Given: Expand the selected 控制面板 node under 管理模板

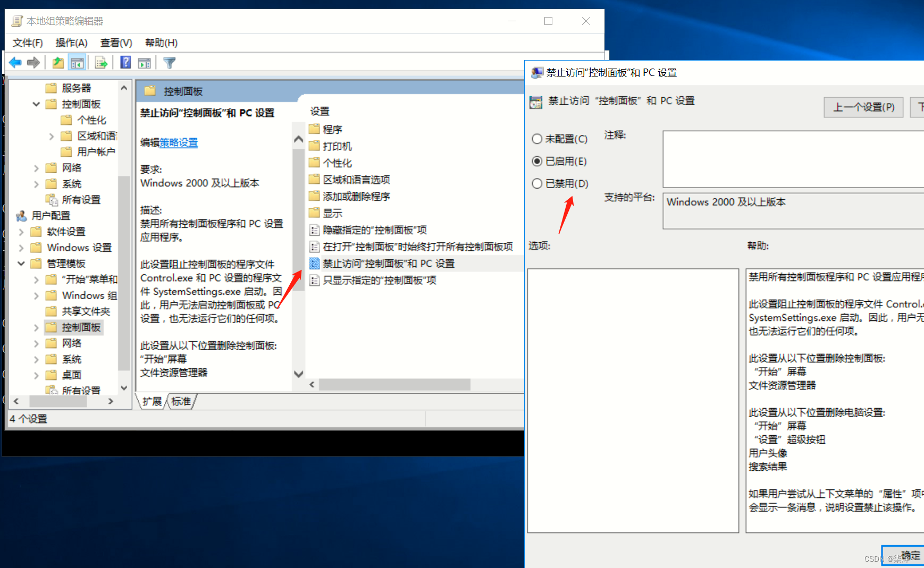Looking at the screenshot, I should [36, 327].
